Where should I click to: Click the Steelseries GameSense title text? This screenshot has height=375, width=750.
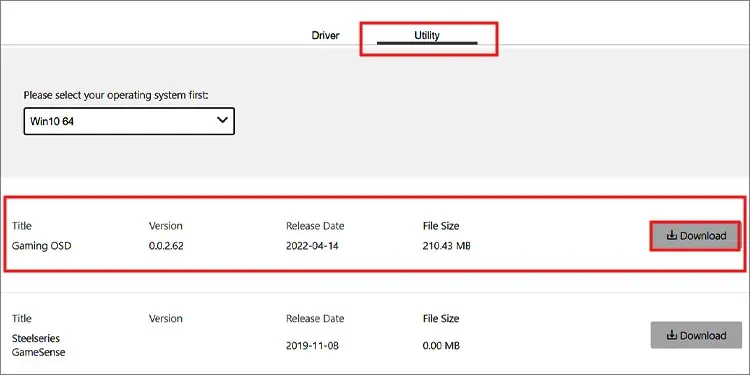click(x=39, y=345)
